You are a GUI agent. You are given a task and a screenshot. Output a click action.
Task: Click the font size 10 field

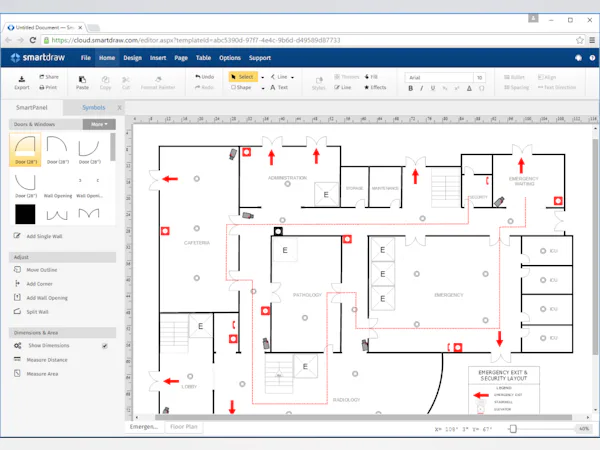click(x=479, y=78)
